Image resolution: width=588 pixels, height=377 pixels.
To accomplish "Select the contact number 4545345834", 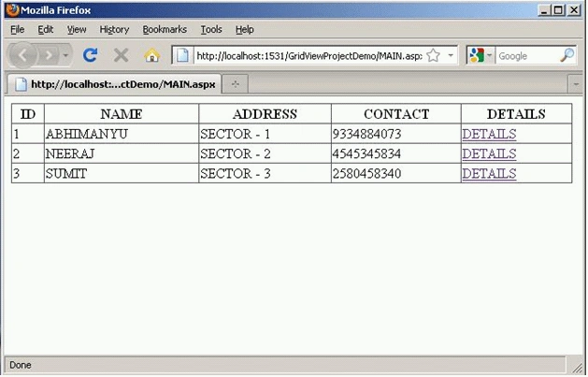I will click(x=366, y=153).
